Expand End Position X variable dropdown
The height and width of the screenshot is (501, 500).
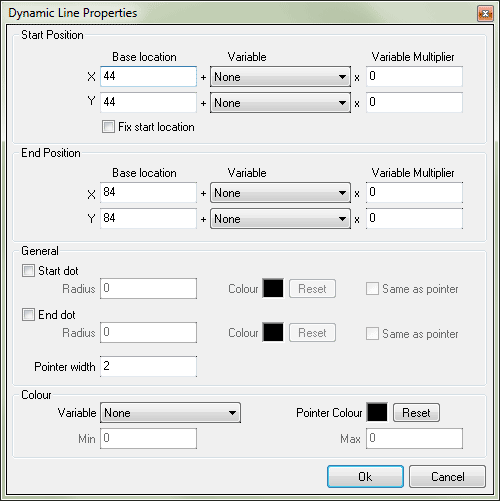pos(280,193)
